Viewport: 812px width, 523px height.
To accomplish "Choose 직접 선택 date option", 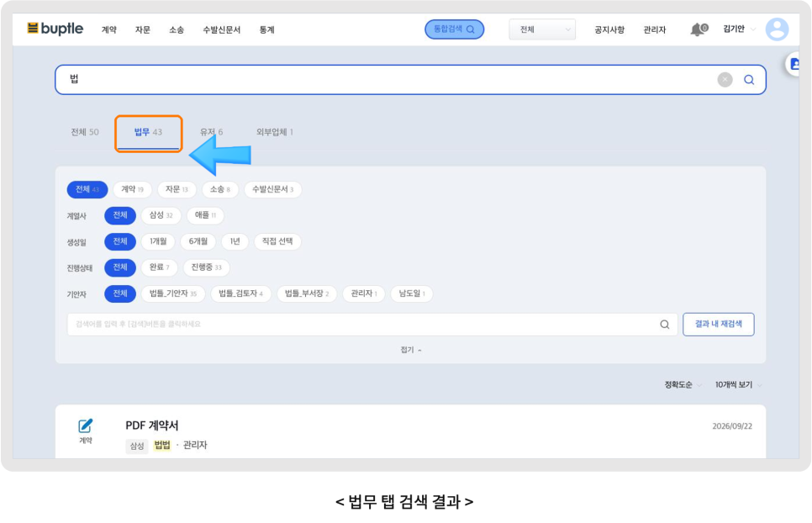I will (277, 242).
